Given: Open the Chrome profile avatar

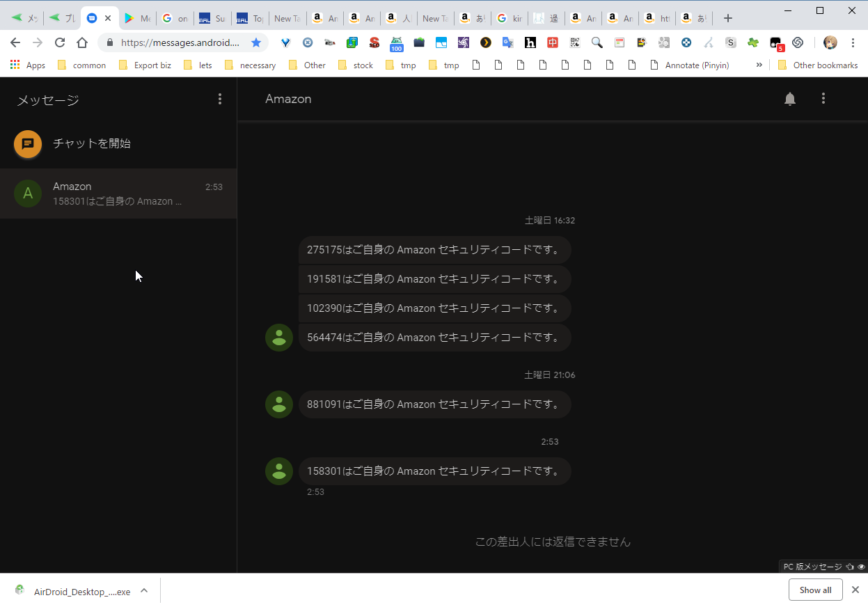Looking at the screenshot, I should [830, 42].
